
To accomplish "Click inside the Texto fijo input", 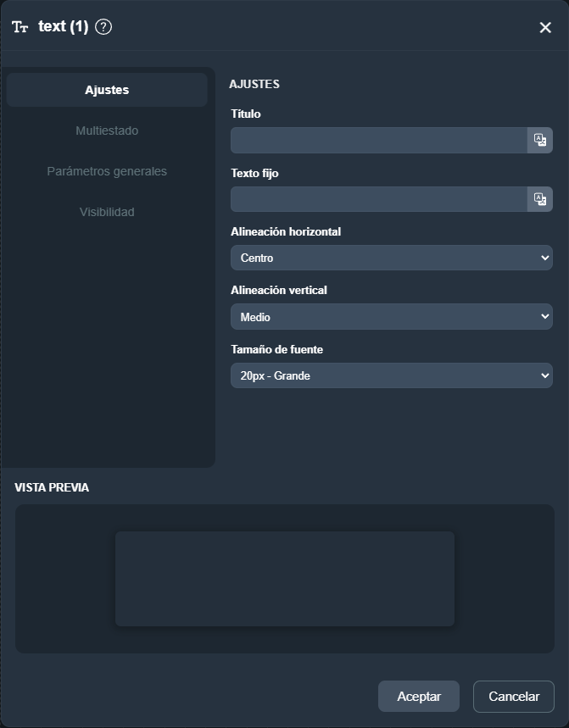I will point(378,199).
